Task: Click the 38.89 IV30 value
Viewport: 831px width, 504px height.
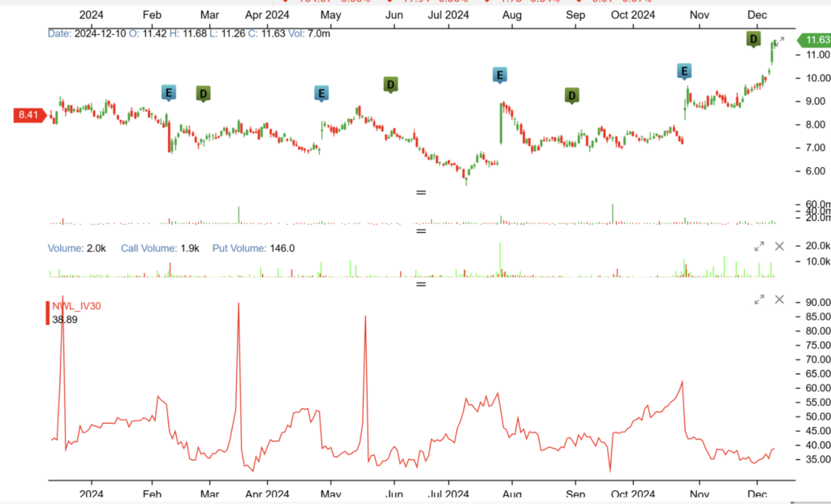Action: pyautogui.click(x=65, y=320)
